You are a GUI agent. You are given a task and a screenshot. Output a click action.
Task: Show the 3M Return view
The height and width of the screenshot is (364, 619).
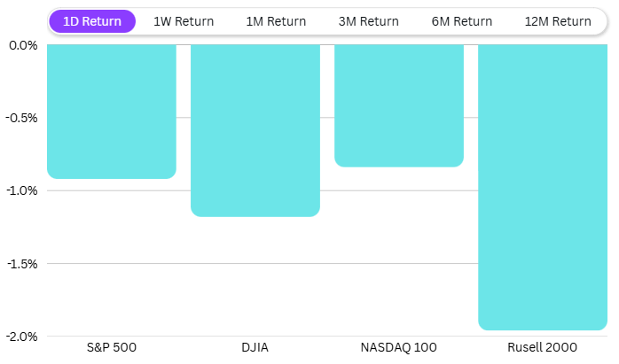tap(368, 21)
